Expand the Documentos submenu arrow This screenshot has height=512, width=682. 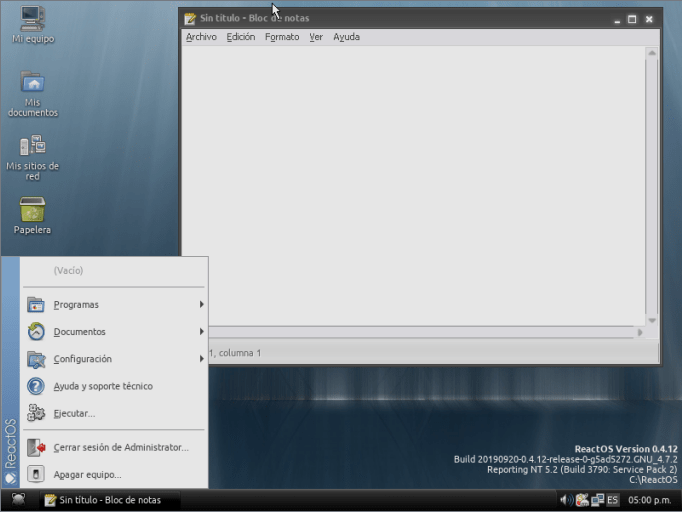pos(201,331)
